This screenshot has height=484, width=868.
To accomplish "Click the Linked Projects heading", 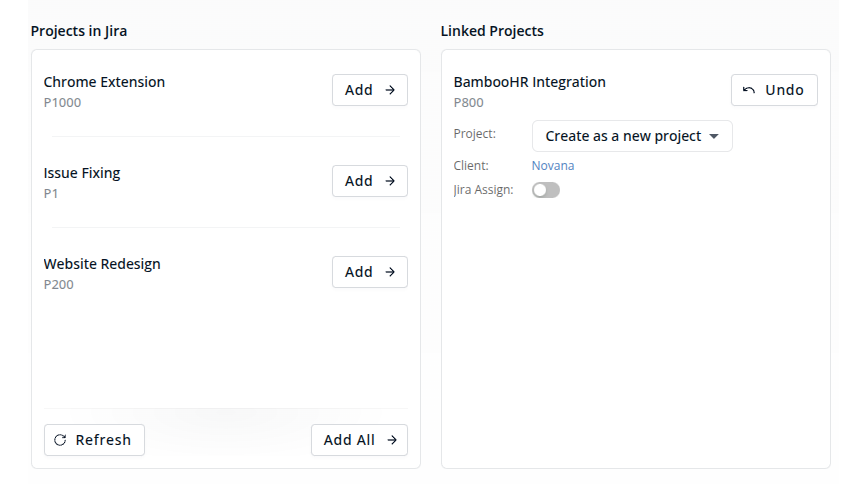I will (492, 31).
